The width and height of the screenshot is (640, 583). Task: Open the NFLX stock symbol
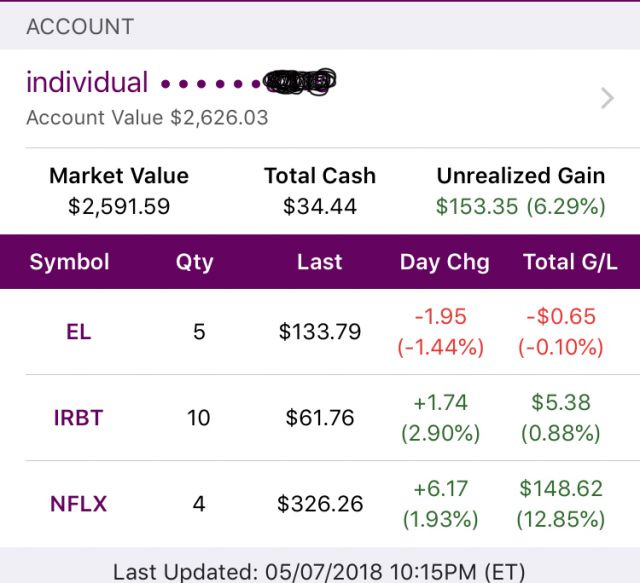pyautogui.click(x=78, y=504)
